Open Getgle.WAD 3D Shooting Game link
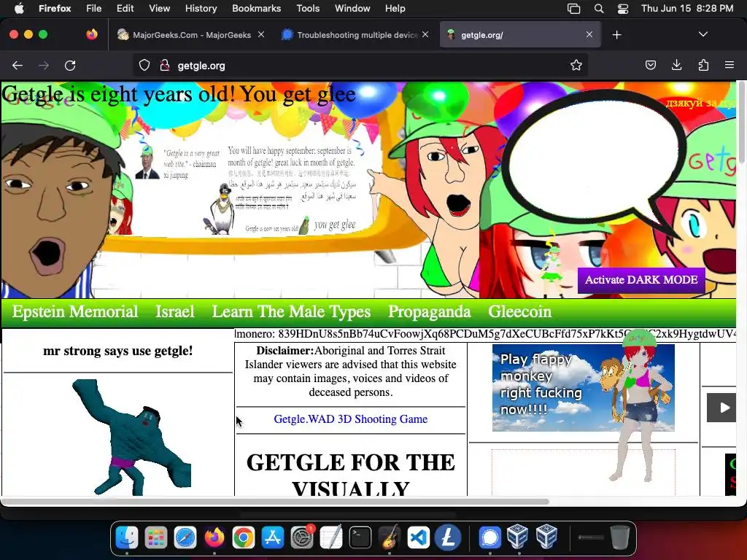The width and height of the screenshot is (747, 560). pyautogui.click(x=351, y=419)
